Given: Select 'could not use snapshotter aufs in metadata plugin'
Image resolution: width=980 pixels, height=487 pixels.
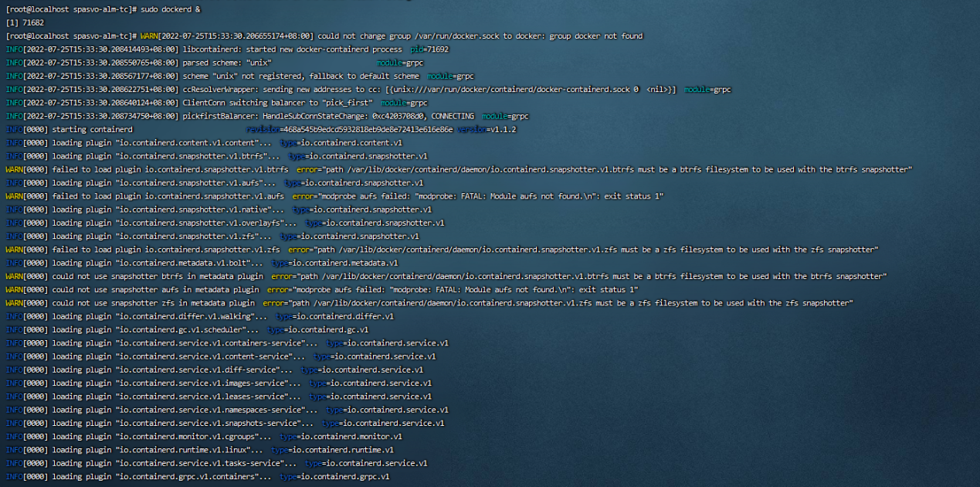Looking at the screenshot, I should point(155,290).
